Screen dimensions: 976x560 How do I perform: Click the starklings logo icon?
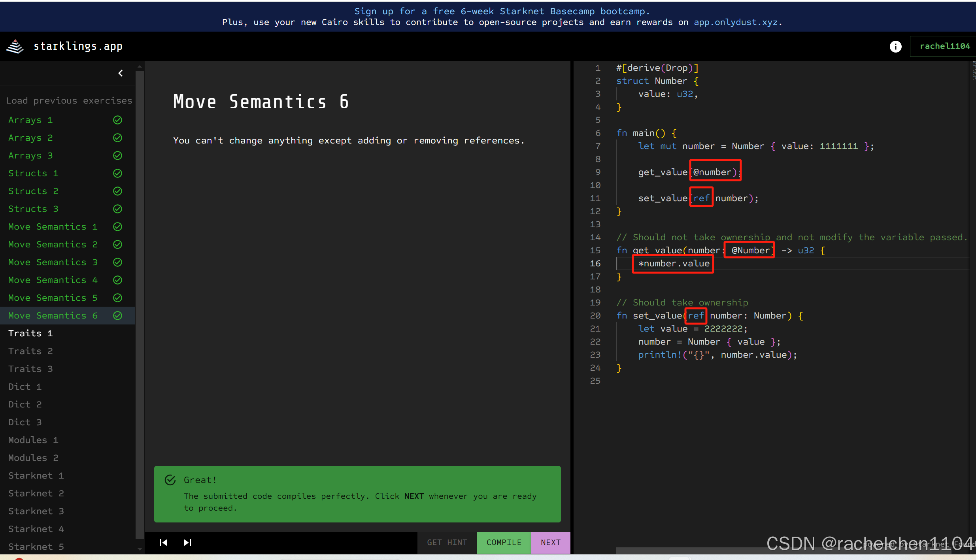pos(15,46)
